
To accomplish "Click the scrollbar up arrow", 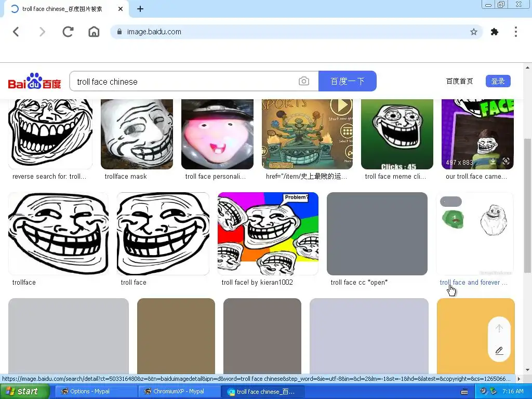I will point(528,68).
